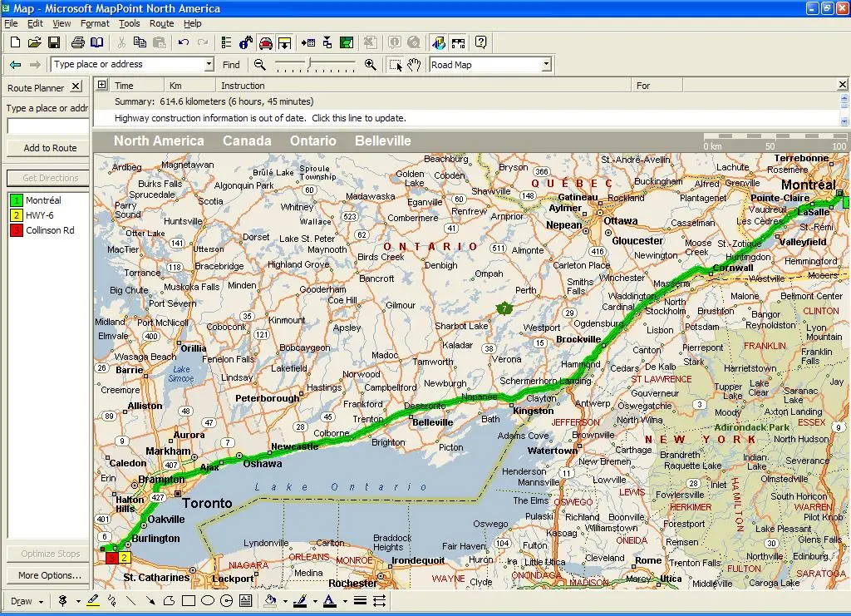Click the zoom in magnifier icon

371,65
